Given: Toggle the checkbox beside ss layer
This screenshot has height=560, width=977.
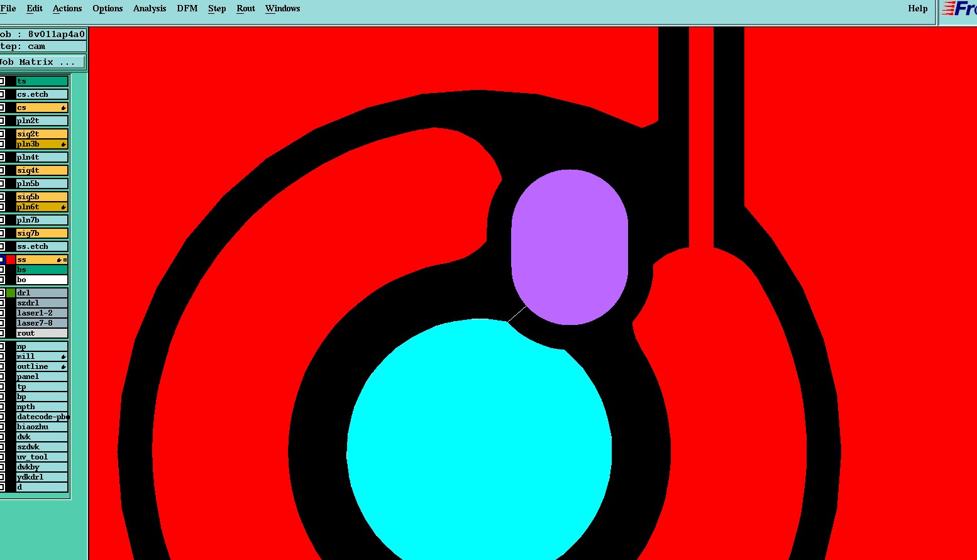Looking at the screenshot, I should [x=2, y=260].
